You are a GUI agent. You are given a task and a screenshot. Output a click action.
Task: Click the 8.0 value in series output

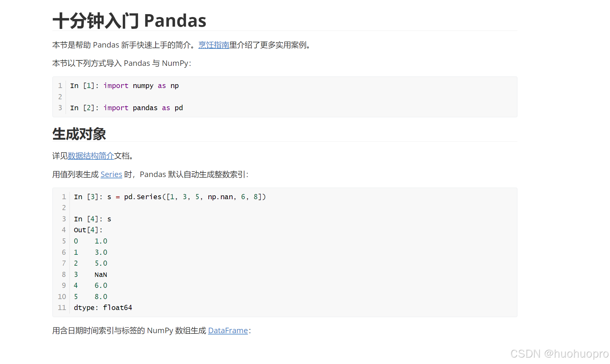101,297
